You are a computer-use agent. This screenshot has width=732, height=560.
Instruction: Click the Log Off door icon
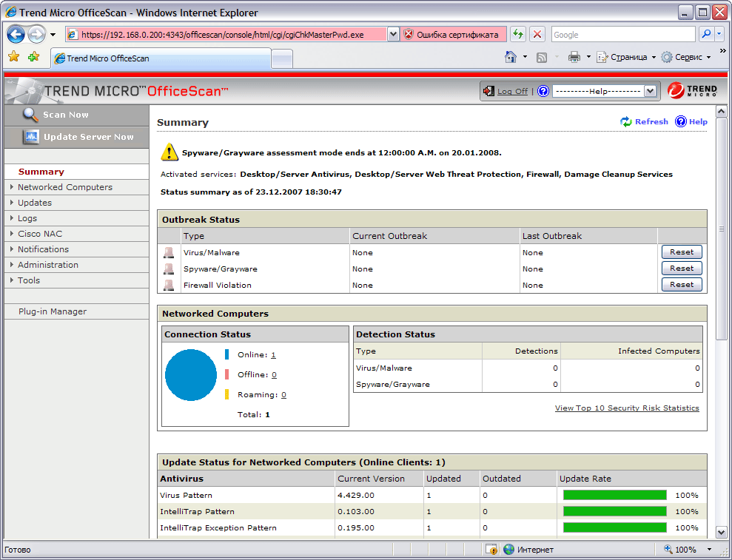coord(488,91)
